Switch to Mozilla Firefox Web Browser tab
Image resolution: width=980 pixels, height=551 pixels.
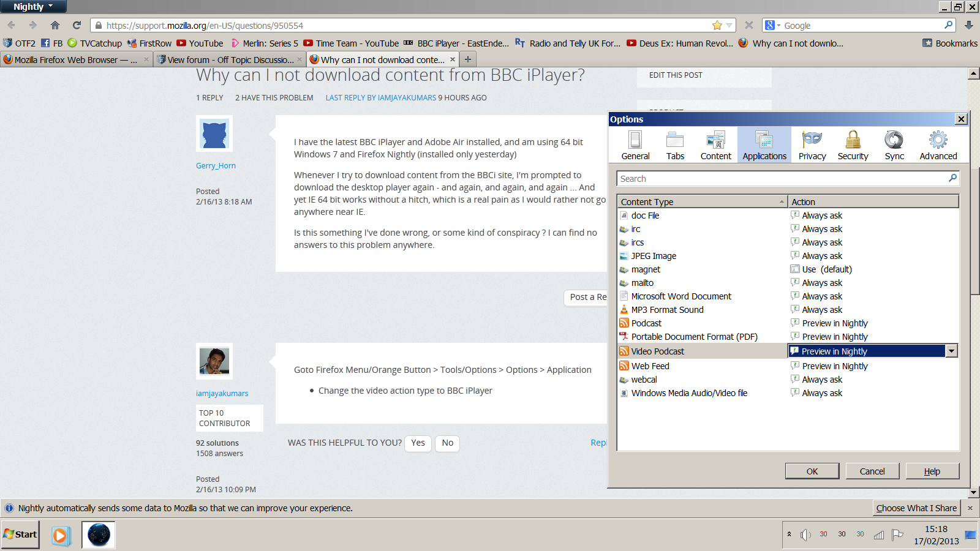(76, 59)
